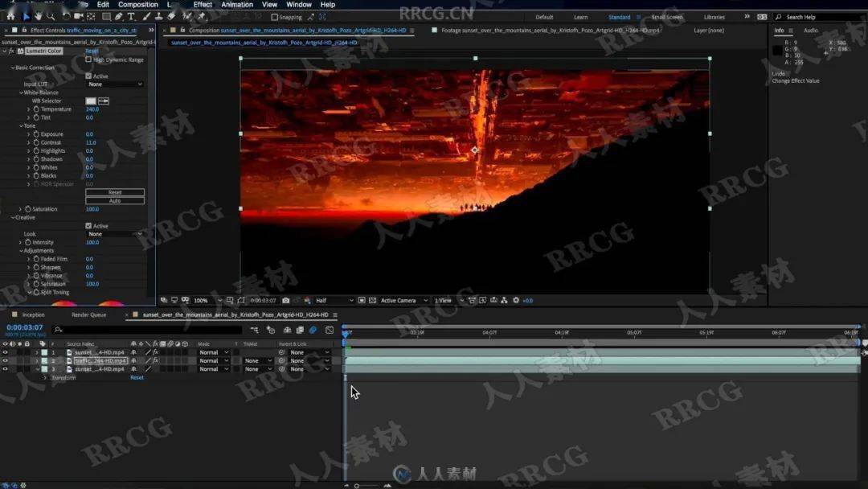This screenshot has width=868, height=489.
Task: Select the Roto Brush tool
Action: [187, 17]
